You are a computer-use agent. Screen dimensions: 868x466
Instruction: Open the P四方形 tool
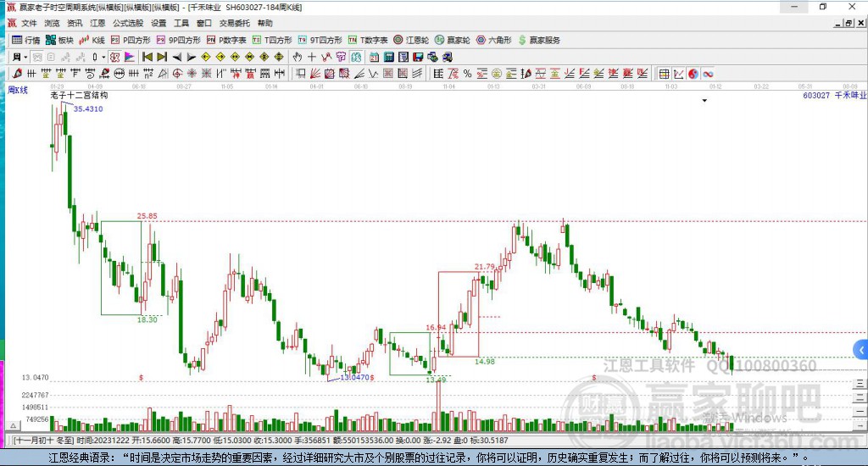[131, 40]
